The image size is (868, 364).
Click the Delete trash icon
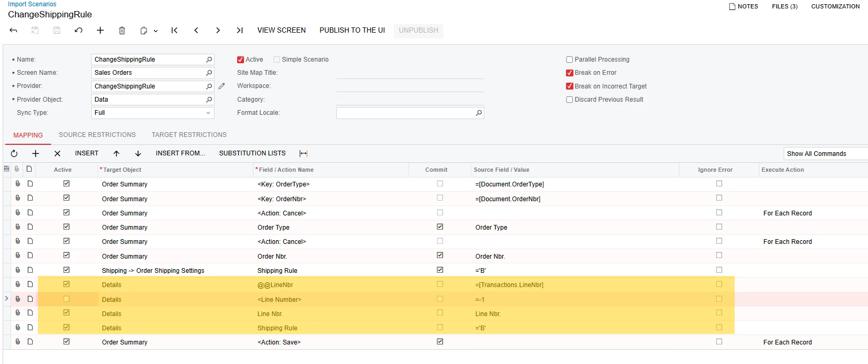point(122,31)
